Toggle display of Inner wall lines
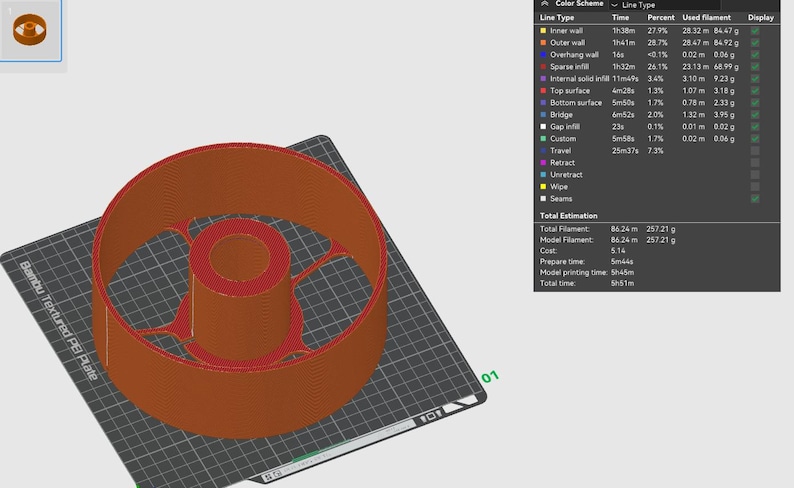794x488 pixels. 755,31
